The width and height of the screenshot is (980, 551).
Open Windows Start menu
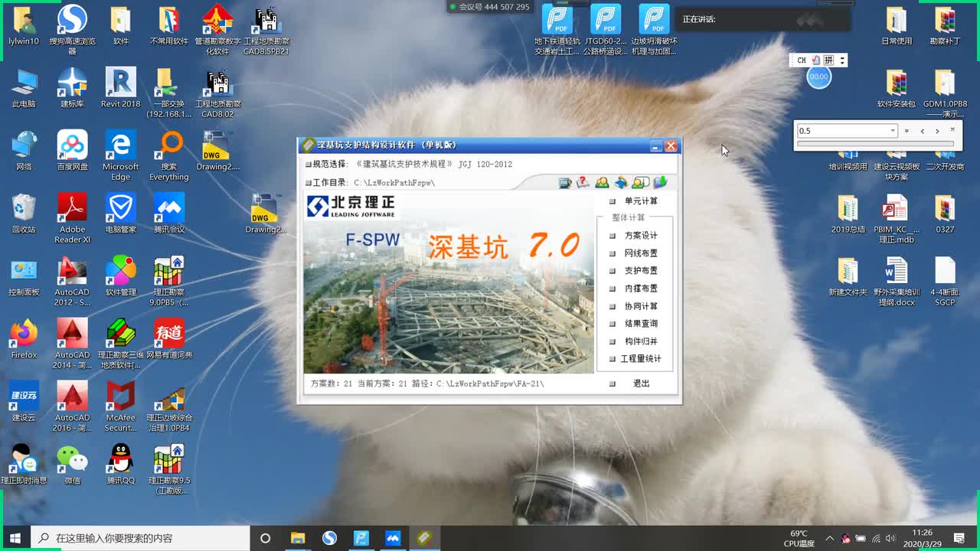tap(15, 538)
